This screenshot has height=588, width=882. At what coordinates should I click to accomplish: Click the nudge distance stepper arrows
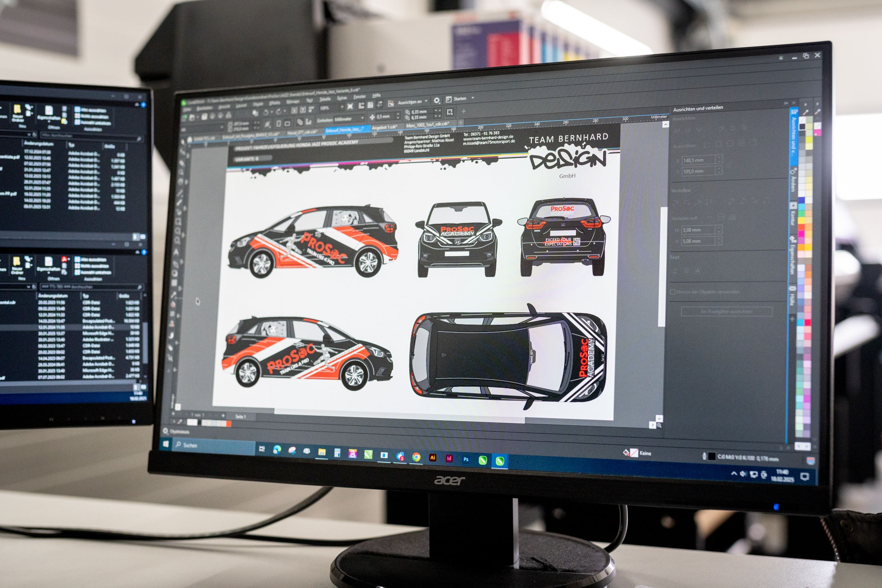point(398,116)
